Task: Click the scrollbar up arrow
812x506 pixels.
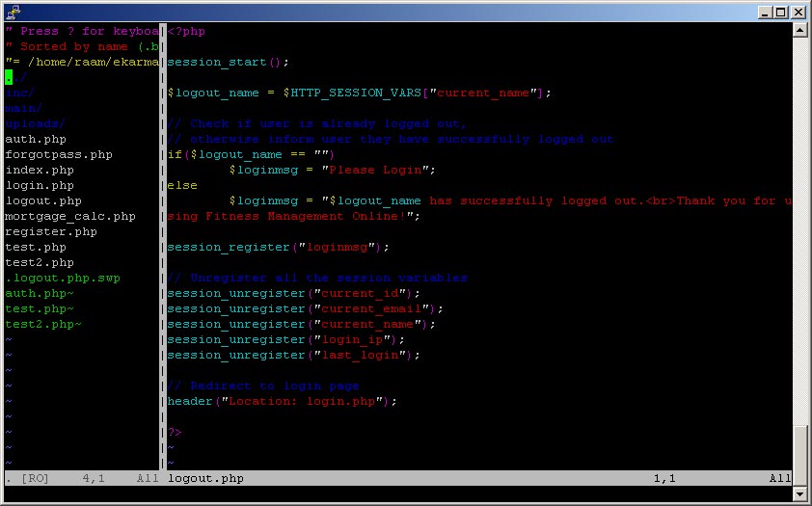Action: pos(799,31)
